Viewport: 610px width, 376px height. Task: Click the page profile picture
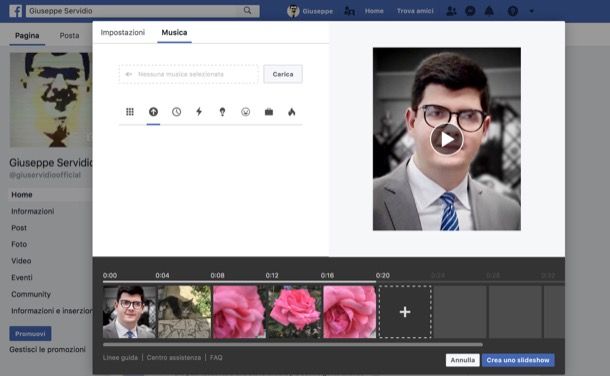point(51,100)
